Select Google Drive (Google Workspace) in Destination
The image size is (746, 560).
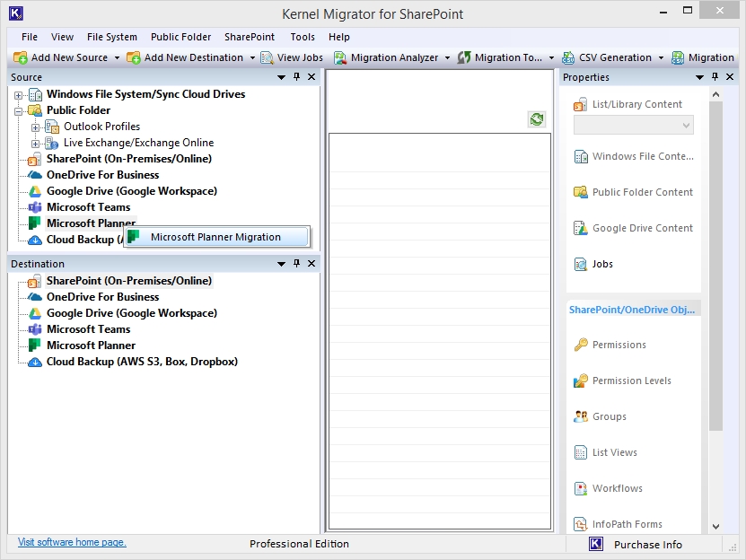tap(132, 313)
